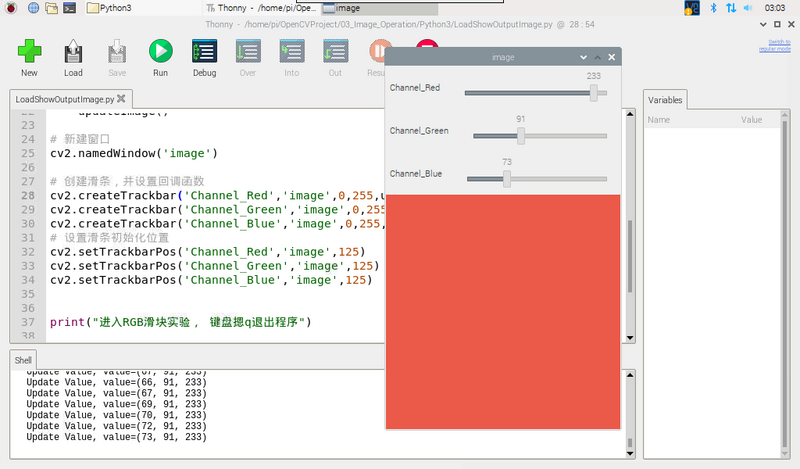The image size is (800, 469).
Task: Click the New file toolbar icon
Action: click(29, 52)
